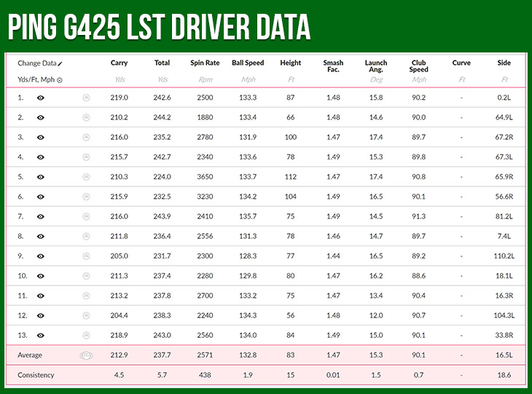Click average side value 16.5L

(504, 355)
